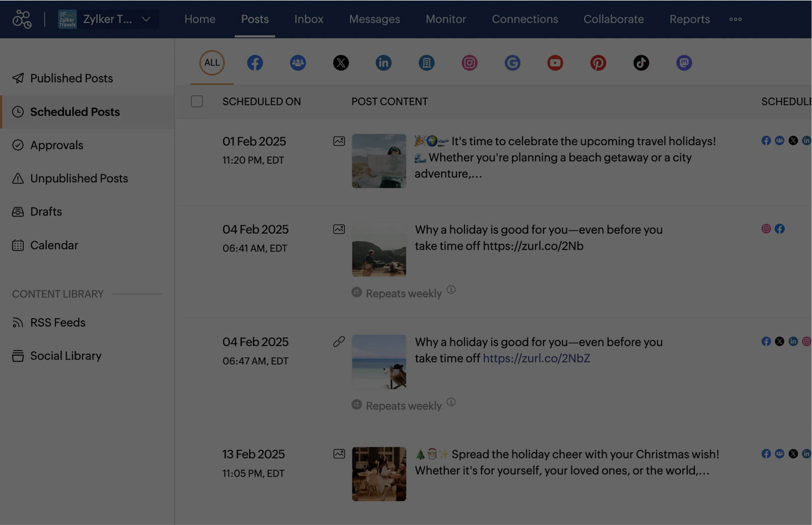Image resolution: width=812 pixels, height=525 pixels.
Task: Filter posts by TikTok channel
Action: tap(641, 63)
